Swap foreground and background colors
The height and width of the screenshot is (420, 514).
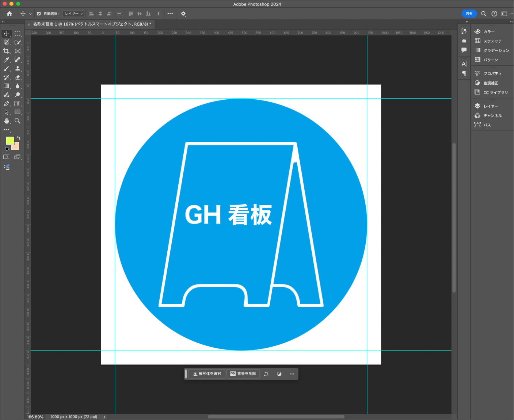pyautogui.click(x=19, y=138)
